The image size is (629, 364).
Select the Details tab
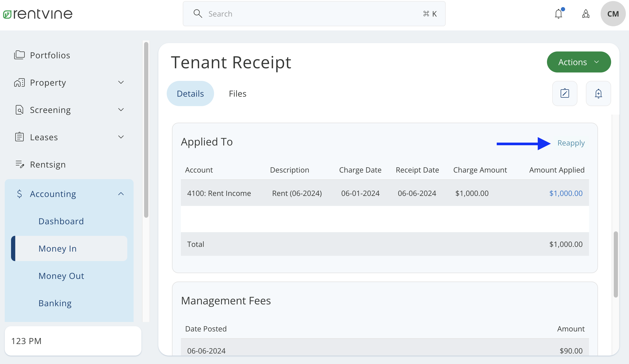click(x=190, y=93)
